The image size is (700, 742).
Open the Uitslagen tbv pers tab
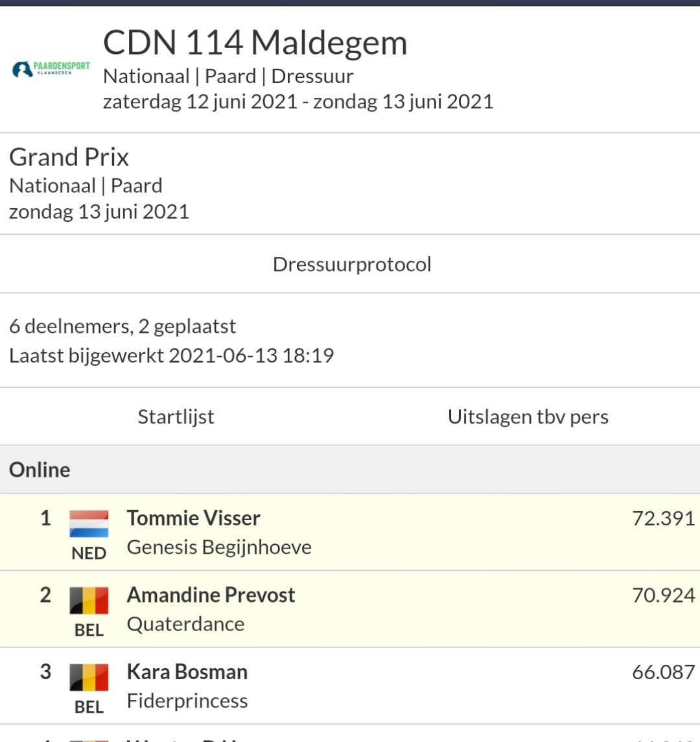point(528,417)
